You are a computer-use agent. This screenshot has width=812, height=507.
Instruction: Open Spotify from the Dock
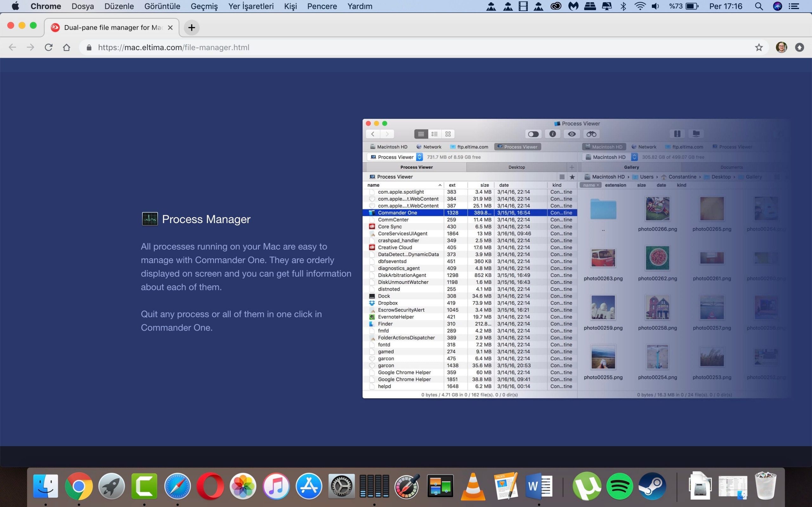pyautogui.click(x=619, y=486)
